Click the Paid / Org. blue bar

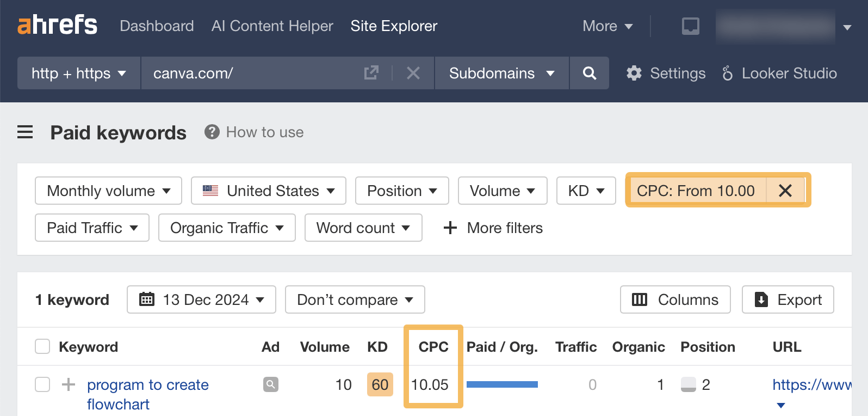click(x=502, y=384)
